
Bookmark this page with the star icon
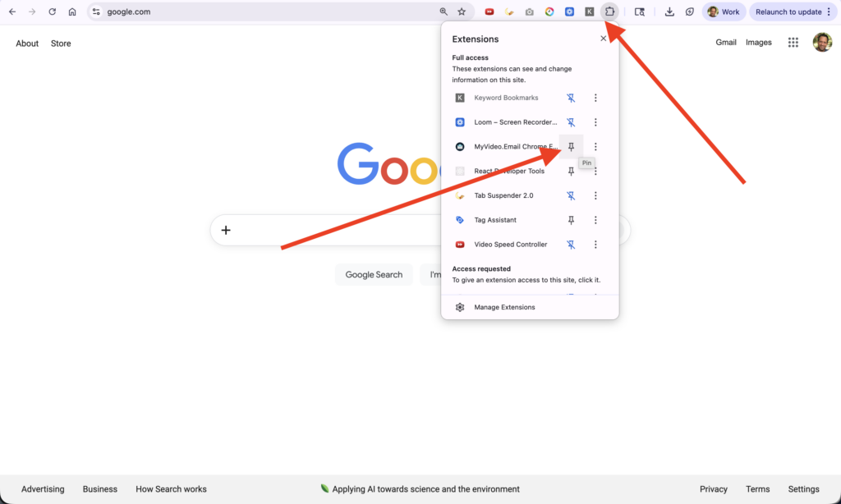462,11
